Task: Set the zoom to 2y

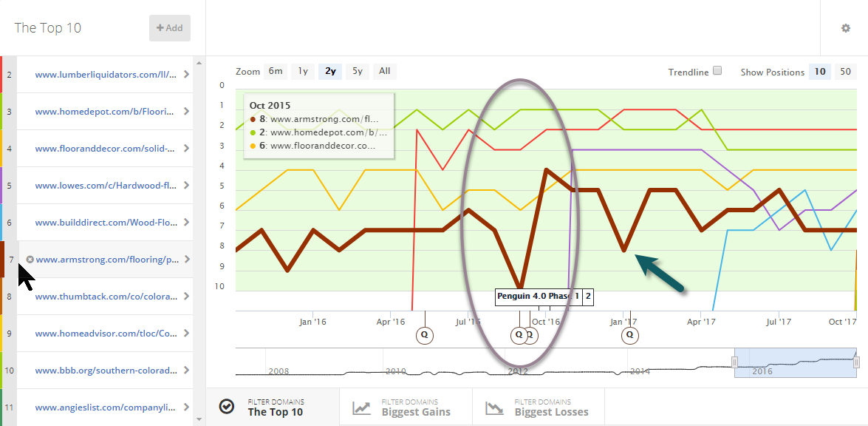Action: tap(330, 71)
